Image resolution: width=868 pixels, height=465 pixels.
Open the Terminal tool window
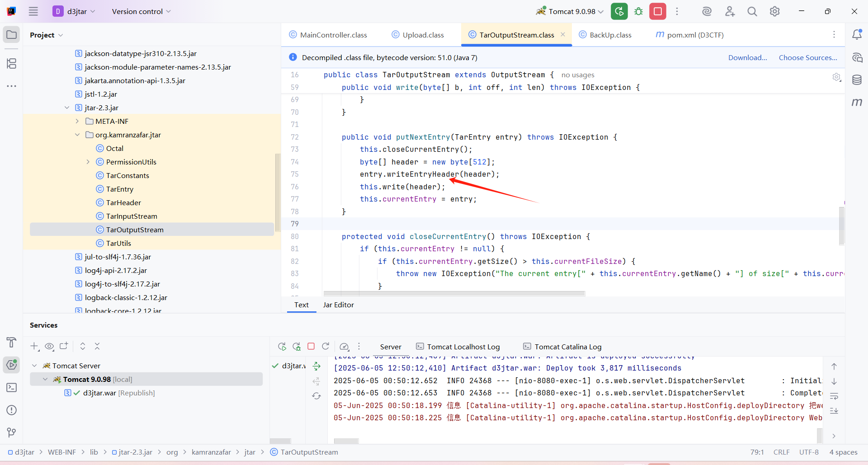(12, 388)
